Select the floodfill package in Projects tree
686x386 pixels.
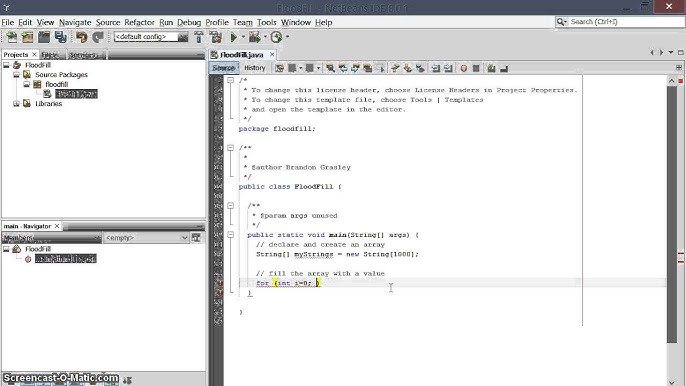point(56,84)
